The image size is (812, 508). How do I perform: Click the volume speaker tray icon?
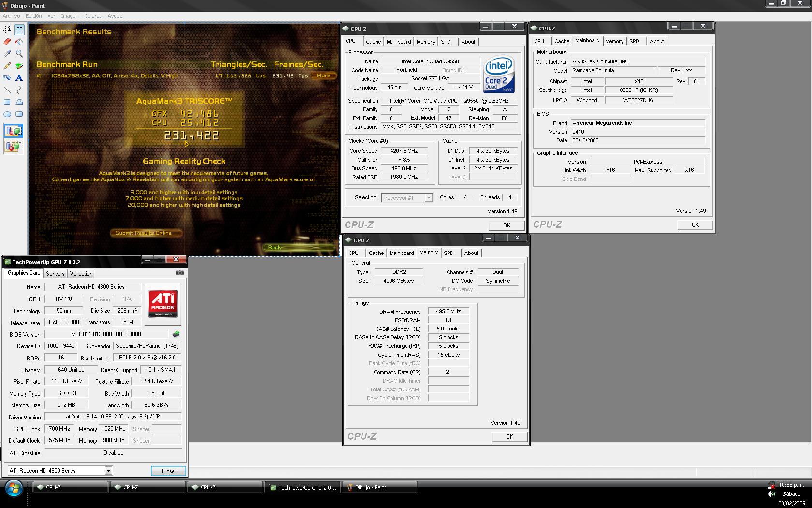click(x=771, y=494)
